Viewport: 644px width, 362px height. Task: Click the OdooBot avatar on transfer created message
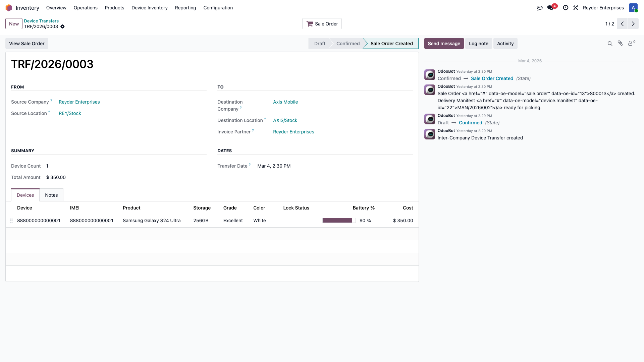(x=430, y=134)
